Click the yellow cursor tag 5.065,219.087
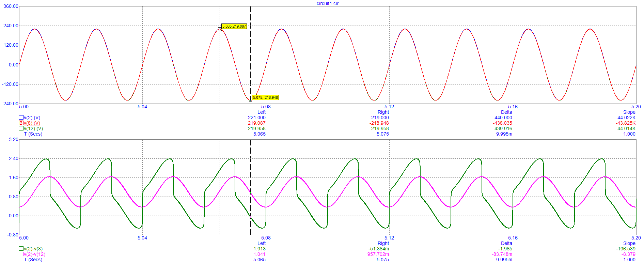The width and height of the screenshot is (644, 264). click(x=234, y=26)
